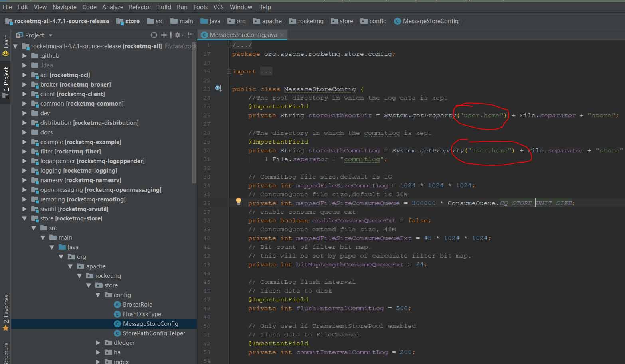
Task: Toggle the 2: Favorites tool window
Action: pyautogui.click(x=6, y=313)
